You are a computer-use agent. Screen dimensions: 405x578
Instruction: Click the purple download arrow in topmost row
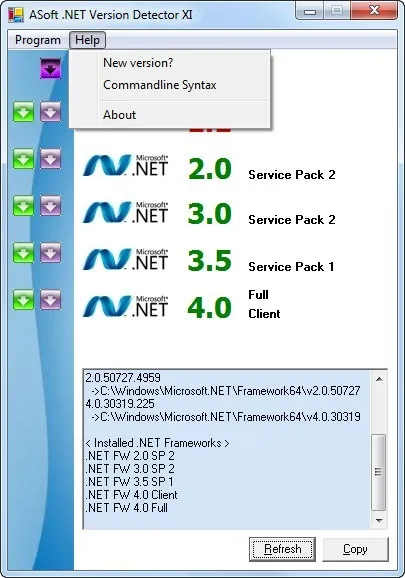pos(50,112)
